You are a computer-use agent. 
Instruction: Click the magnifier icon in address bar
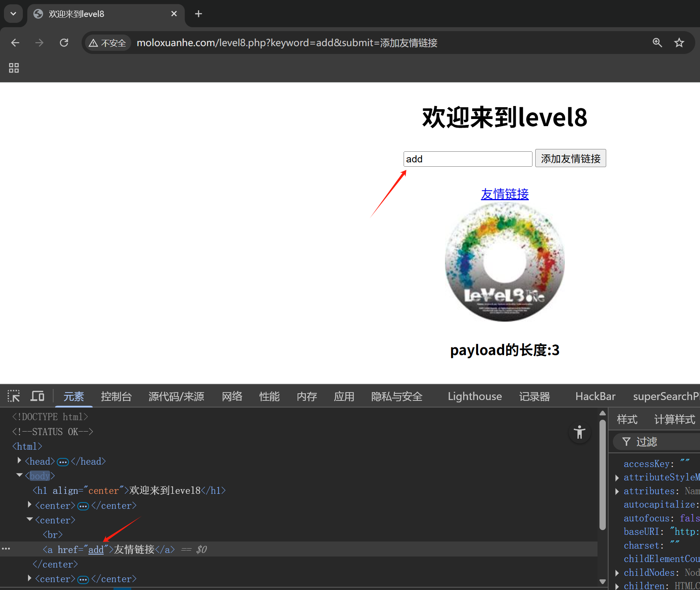click(657, 43)
